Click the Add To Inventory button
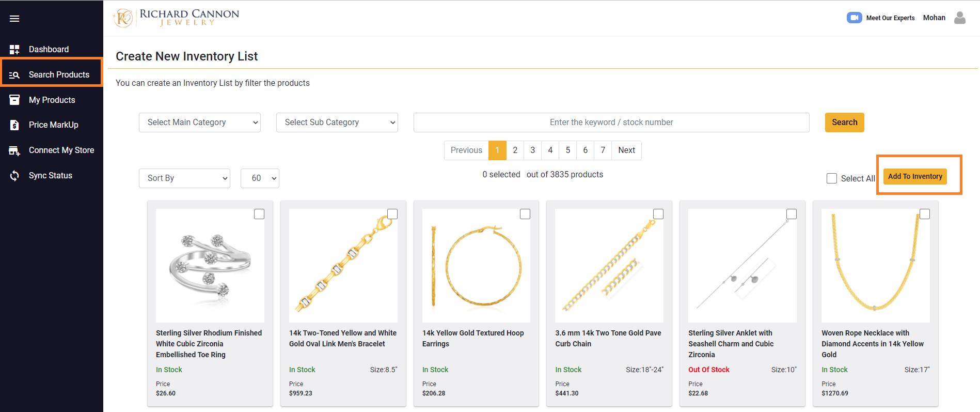Image resolution: width=980 pixels, height=412 pixels. (915, 176)
